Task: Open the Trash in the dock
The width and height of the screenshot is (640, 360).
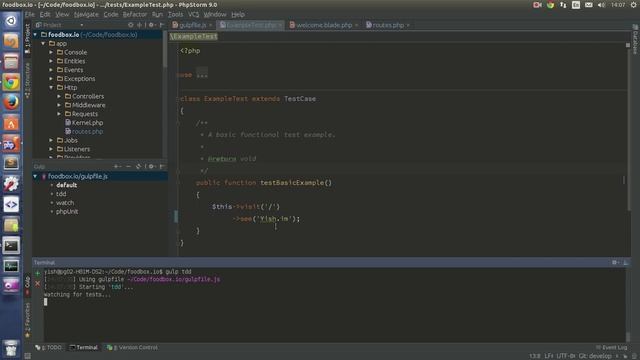Action: [11, 348]
